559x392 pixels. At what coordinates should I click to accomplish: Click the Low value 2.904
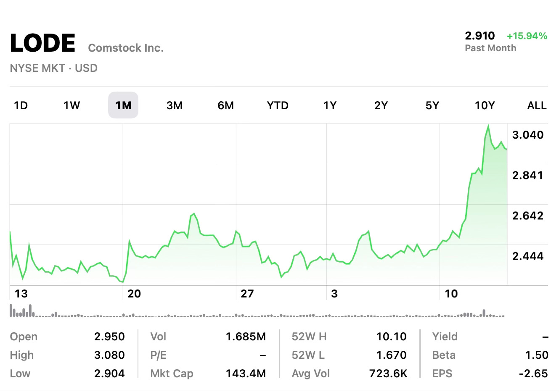pyautogui.click(x=109, y=374)
